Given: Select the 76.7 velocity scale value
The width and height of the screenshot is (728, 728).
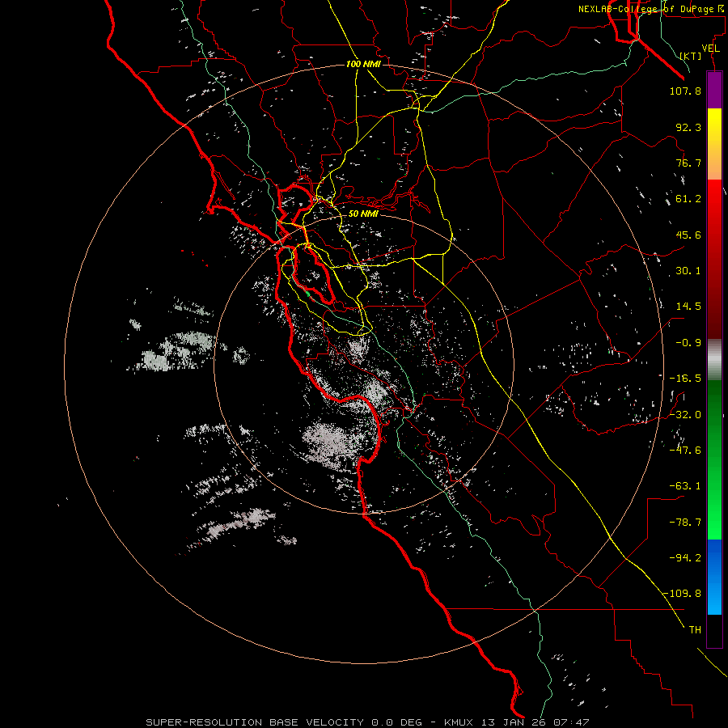Looking at the screenshot, I should click(688, 163).
